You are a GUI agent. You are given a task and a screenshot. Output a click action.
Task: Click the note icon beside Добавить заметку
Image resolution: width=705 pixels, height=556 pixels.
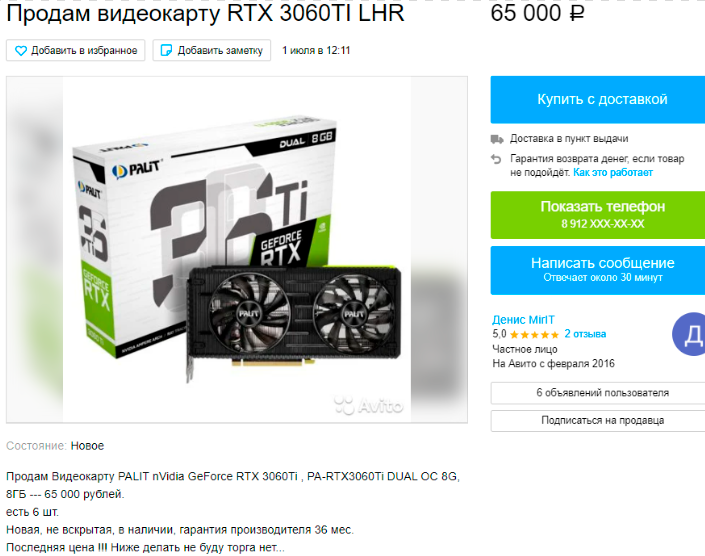(x=166, y=50)
